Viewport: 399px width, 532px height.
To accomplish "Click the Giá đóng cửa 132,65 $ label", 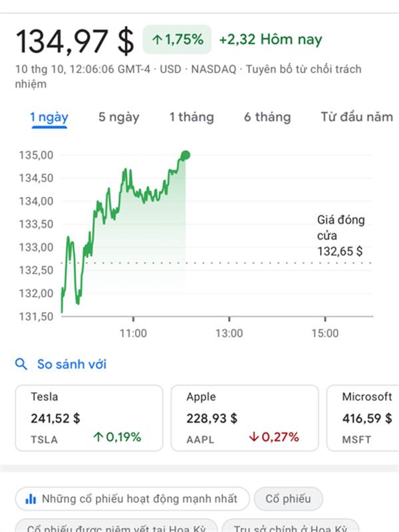I will pos(340,236).
